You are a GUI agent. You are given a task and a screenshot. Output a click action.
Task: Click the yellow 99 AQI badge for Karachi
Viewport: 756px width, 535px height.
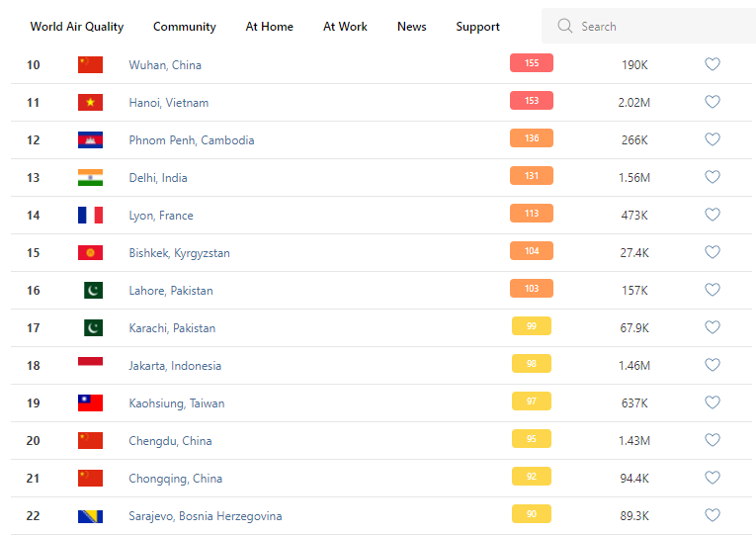coord(531,326)
